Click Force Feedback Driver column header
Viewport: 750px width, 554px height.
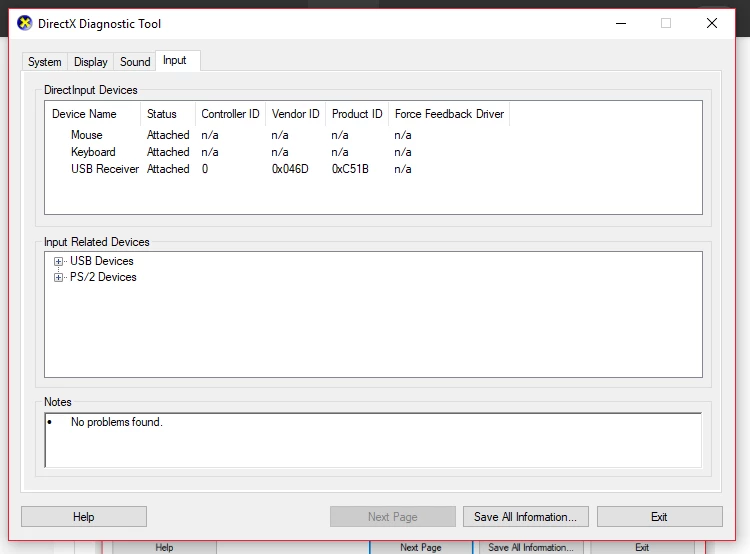click(x=449, y=114)
